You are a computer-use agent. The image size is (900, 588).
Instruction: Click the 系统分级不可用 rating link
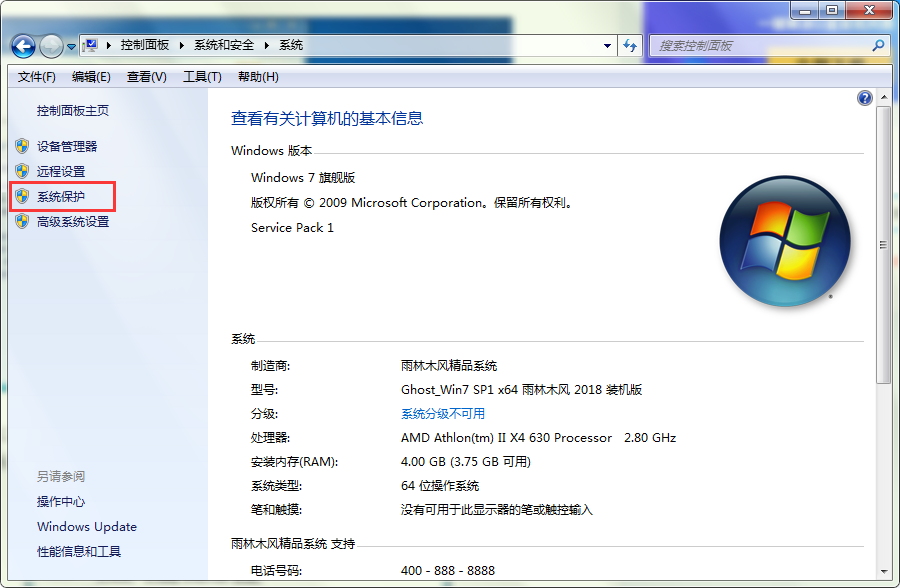pos(442,414)
